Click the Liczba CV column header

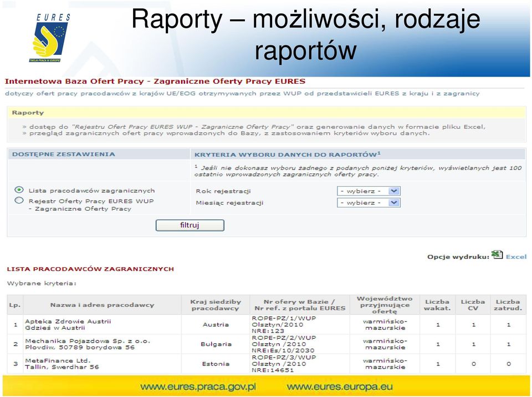(473, 305)
